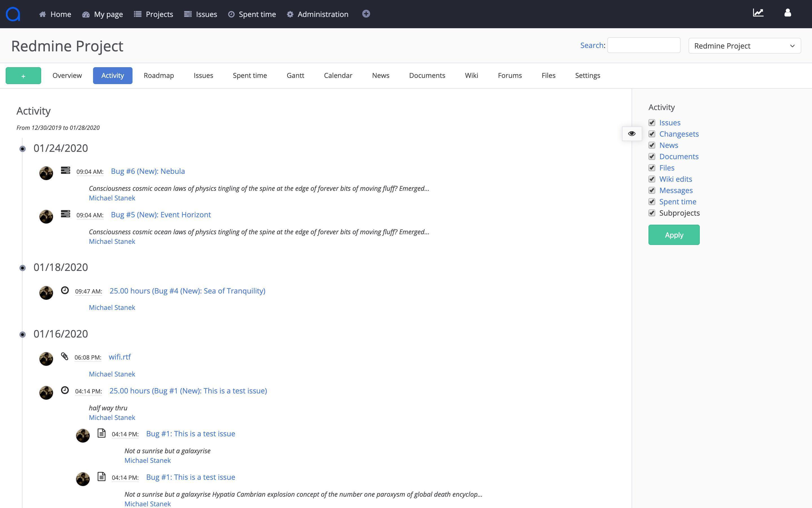Switch to the Calendar tab

[x=338, y=75]
